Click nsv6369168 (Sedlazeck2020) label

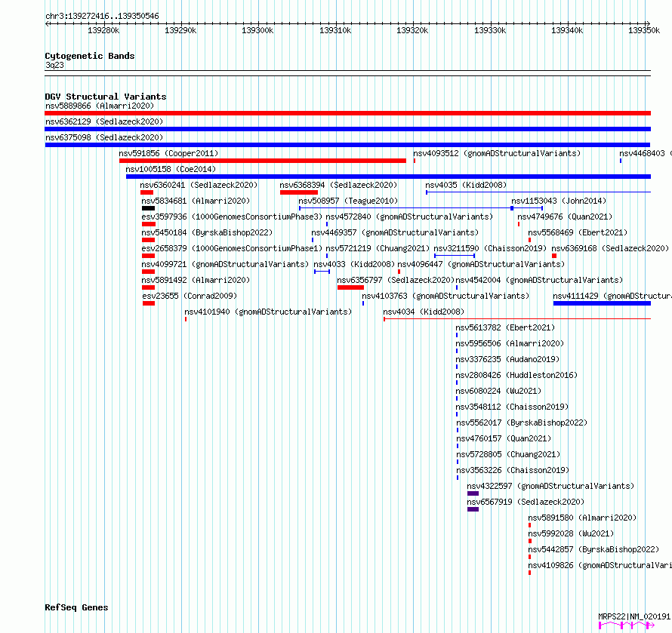(610, 248)
